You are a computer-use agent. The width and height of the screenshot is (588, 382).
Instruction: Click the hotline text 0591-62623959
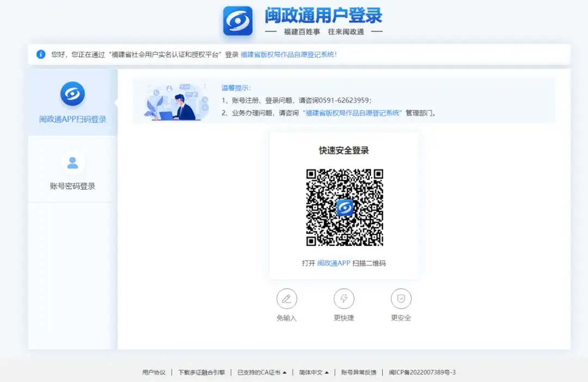tap(344, 100)
